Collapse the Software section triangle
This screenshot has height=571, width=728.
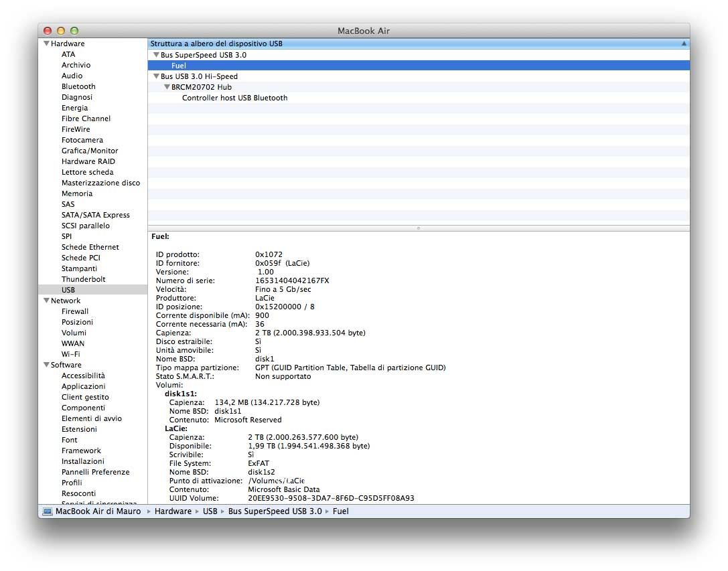tap(46, 365)
